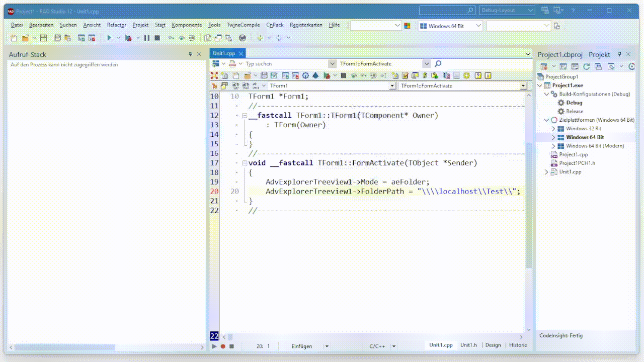Expand the Windows 32 Bit platform node
644x362 pixels.
pyautogui.click(x=553, y=129)
